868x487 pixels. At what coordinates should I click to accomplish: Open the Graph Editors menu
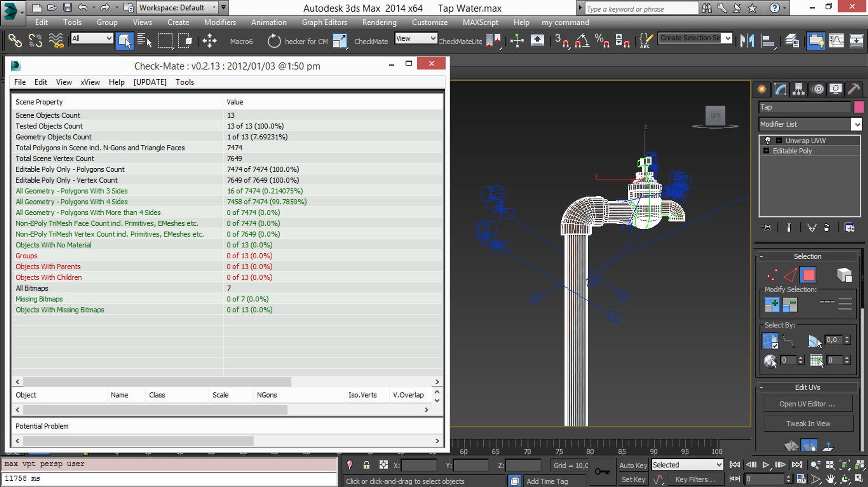click(324, 22)
